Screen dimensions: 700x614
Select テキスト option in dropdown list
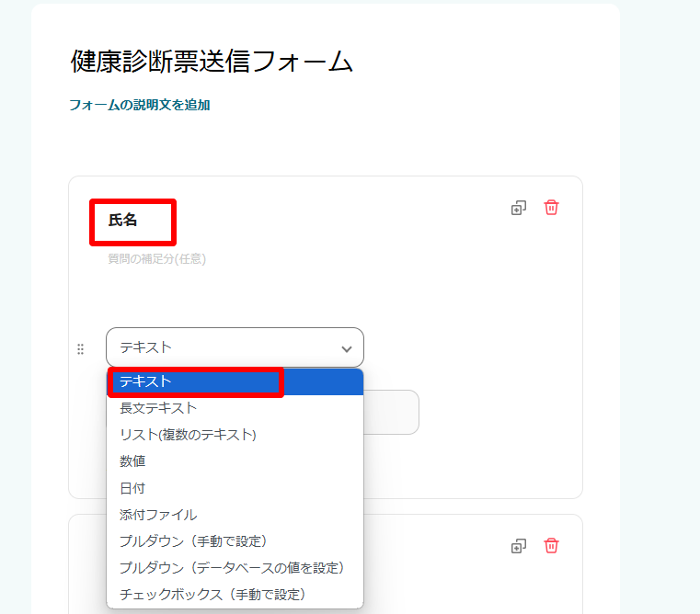[235, 381]
